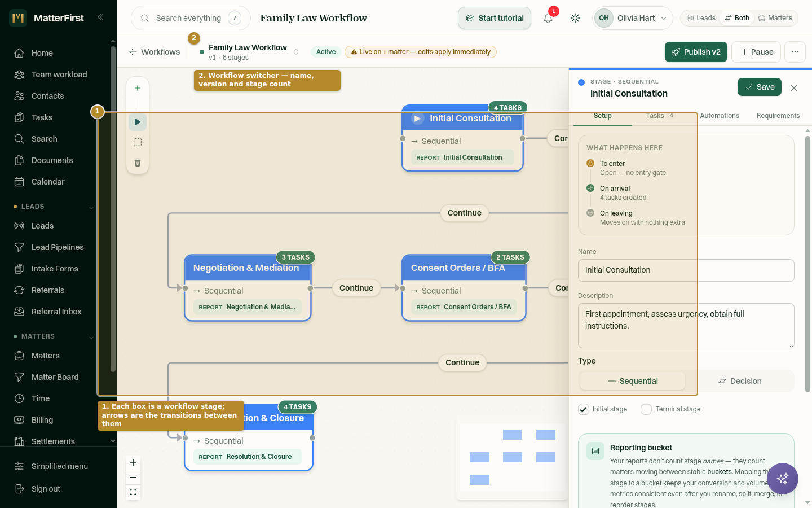Edit the stage Description textarea
812x508 pixels.
[x=686, y=326]
